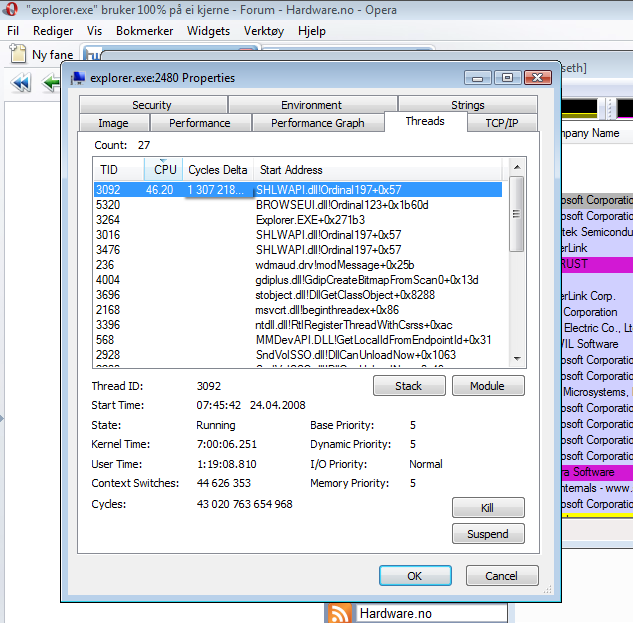Click the Stack button
Viewport: 633px width, 623px height.
click(x=409, y=386)
